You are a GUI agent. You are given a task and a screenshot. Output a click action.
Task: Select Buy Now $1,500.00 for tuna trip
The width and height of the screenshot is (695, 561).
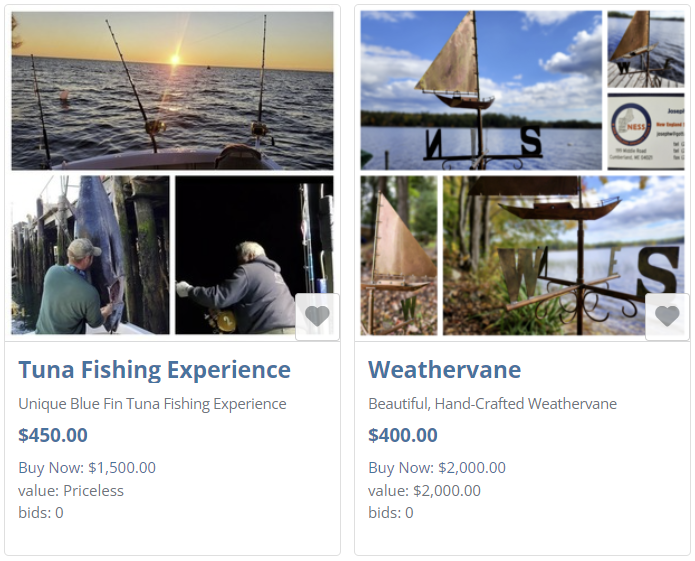coord(87,467)
